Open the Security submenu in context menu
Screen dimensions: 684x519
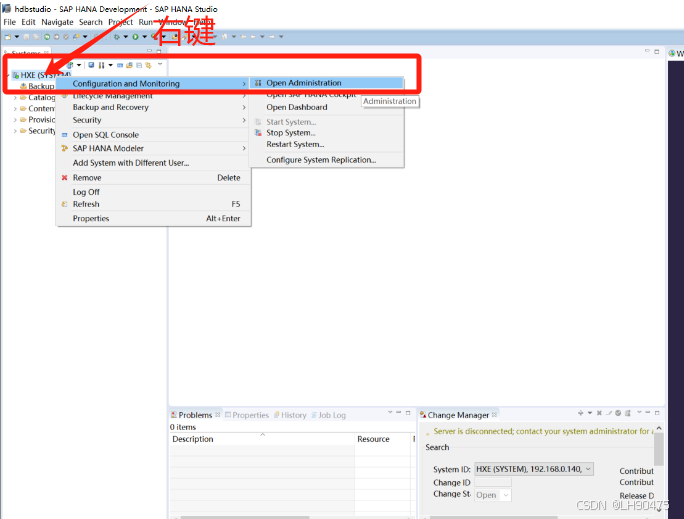coord(153,120)
